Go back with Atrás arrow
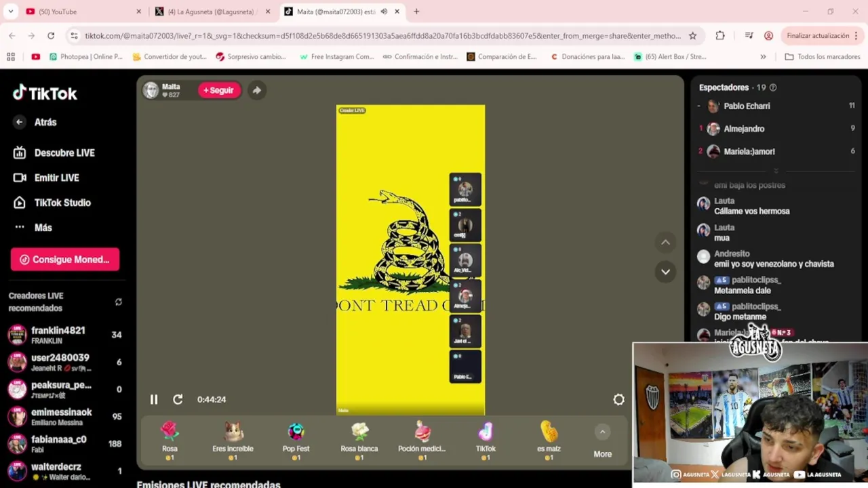This screenshot has height=488, width=868. point(19,122)
